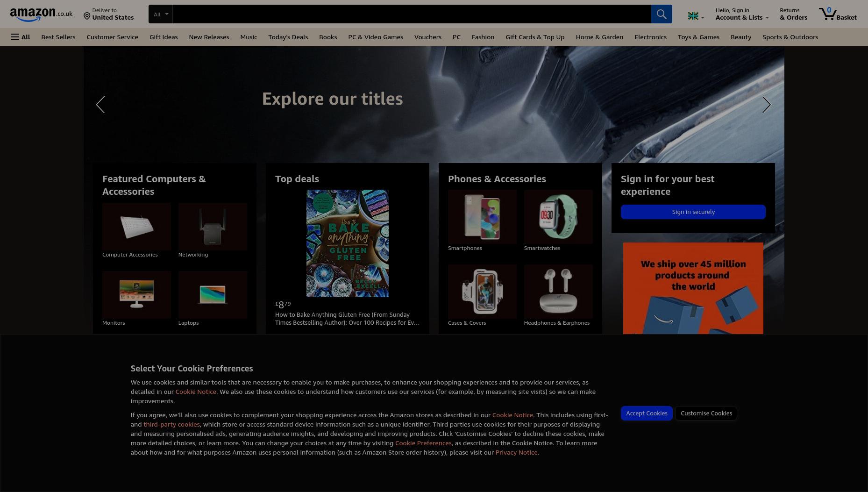This screenshot has height=492, width=868.
Task: Click the Explore our titles banner heading
Action: point(332,99)
